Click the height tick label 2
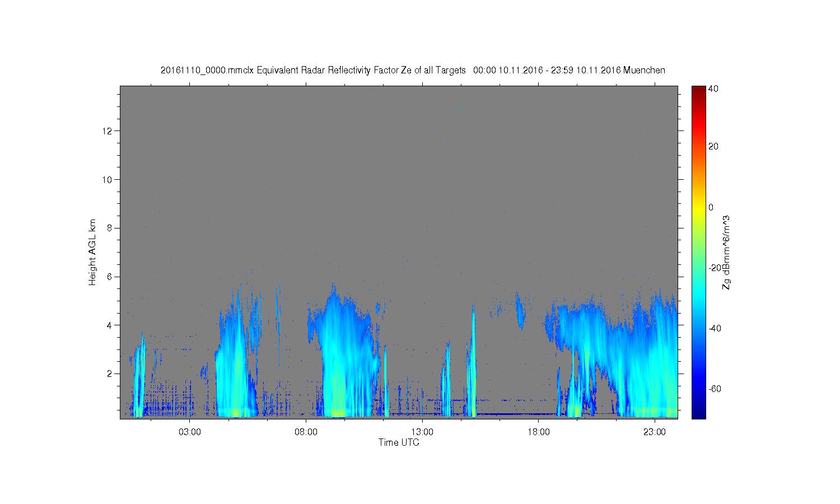840x504 pixels. (110, 374)
